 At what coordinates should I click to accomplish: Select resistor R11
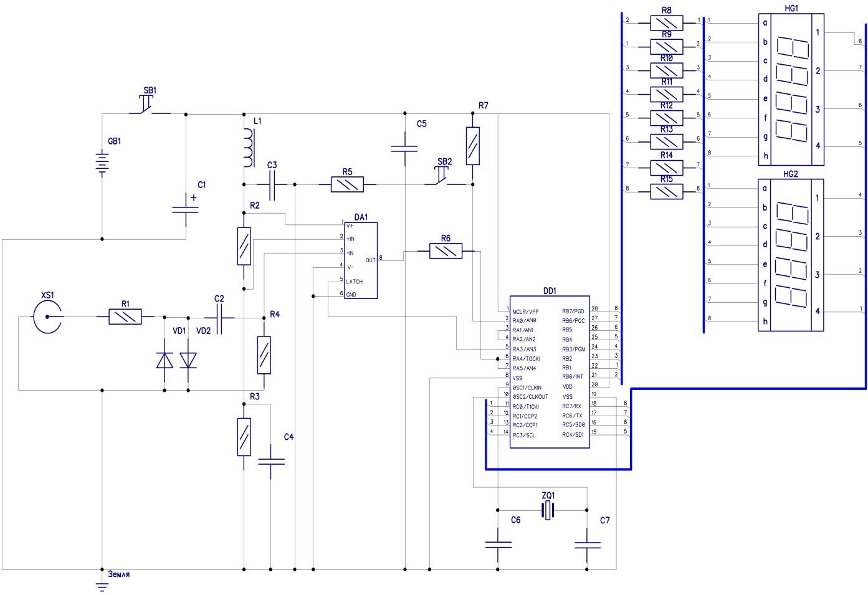[x=667, y=94]
